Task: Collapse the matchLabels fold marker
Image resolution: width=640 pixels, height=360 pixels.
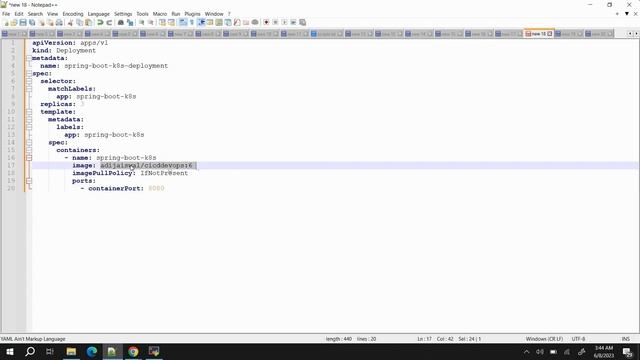Action: pyautogui.click(x=29, y=89)
